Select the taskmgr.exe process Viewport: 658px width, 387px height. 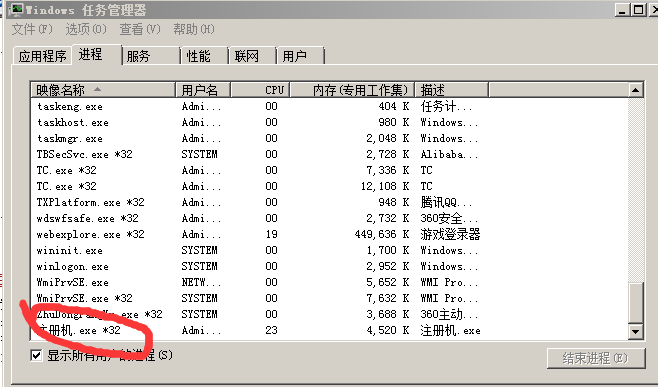pos(329,138)
